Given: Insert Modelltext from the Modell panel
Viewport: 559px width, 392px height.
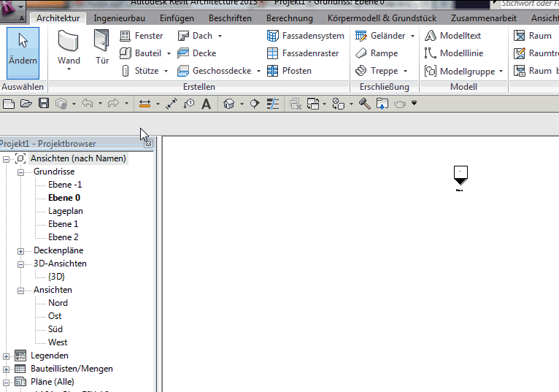Looking at the screenshot, I should 452,36.
